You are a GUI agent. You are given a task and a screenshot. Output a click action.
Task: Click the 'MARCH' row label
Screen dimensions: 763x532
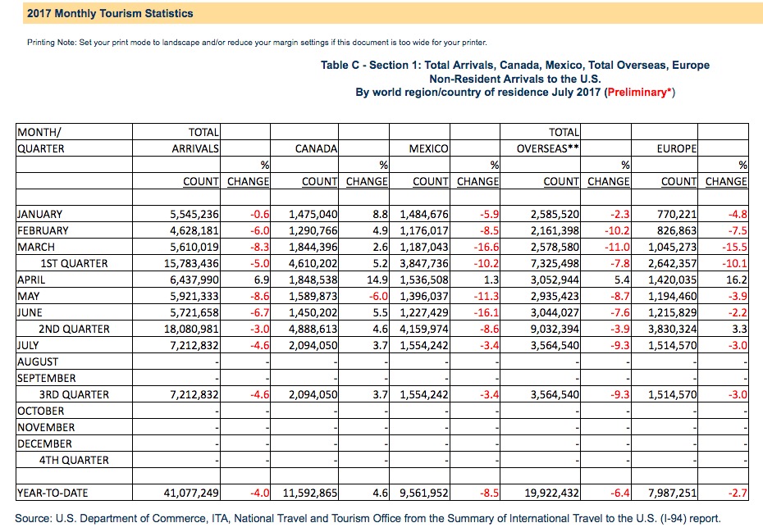tap(36, 247)
